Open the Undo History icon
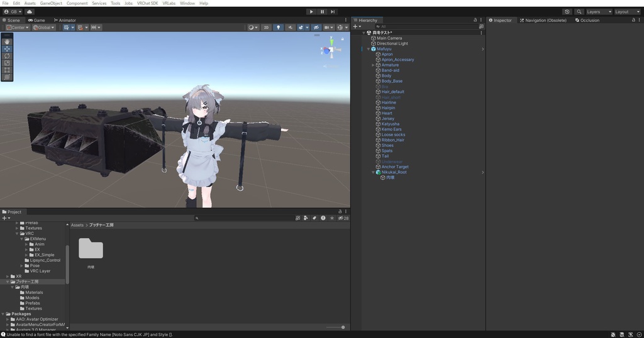 pos(567,11)
